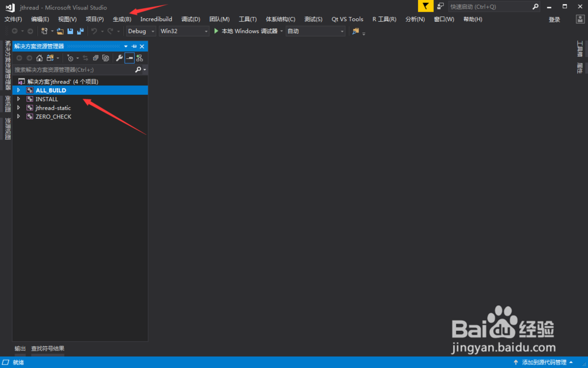
Task: Open the 文件(F) menu
Action: [x=13, y=19]
